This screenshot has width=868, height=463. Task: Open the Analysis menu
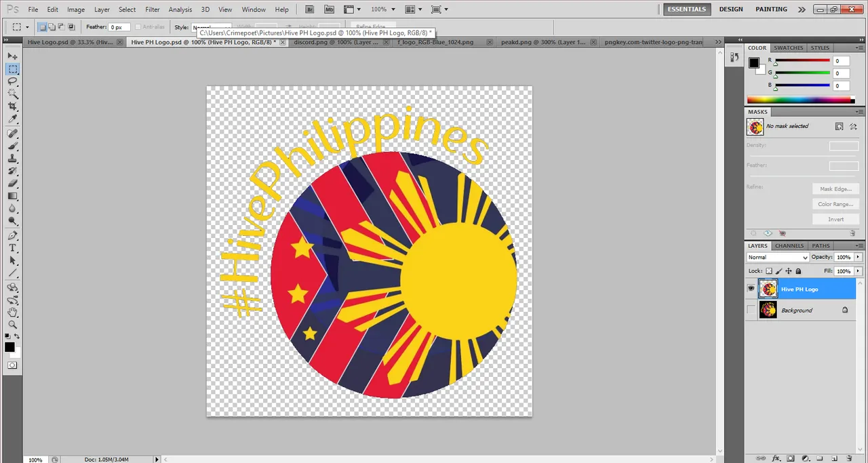coord(180,9)
